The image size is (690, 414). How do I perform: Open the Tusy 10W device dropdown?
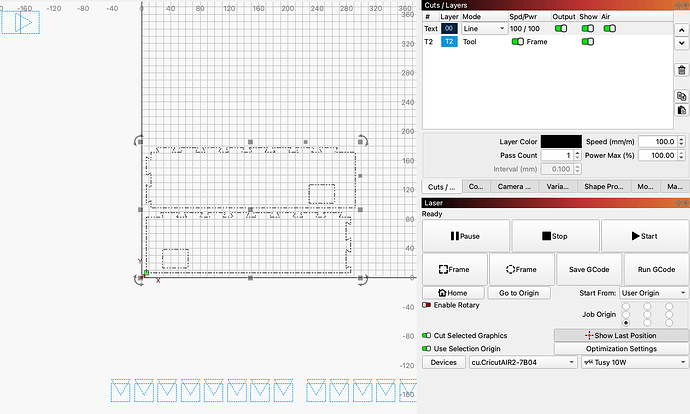coord(635,362)
